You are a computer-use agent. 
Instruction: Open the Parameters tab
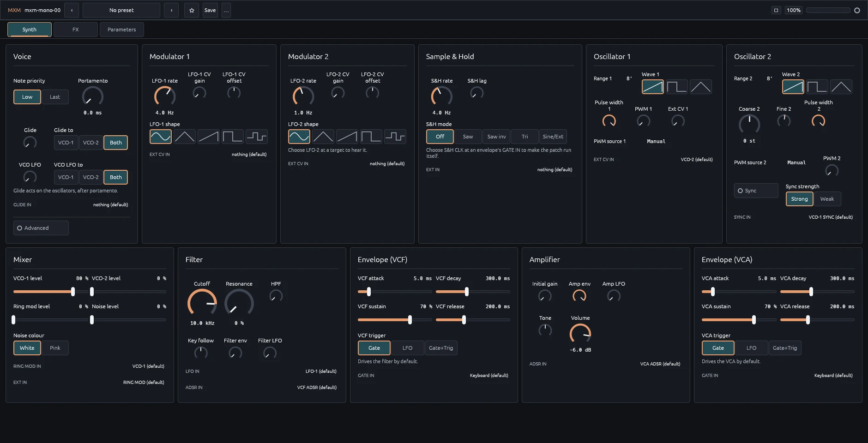tap(121, 30)
